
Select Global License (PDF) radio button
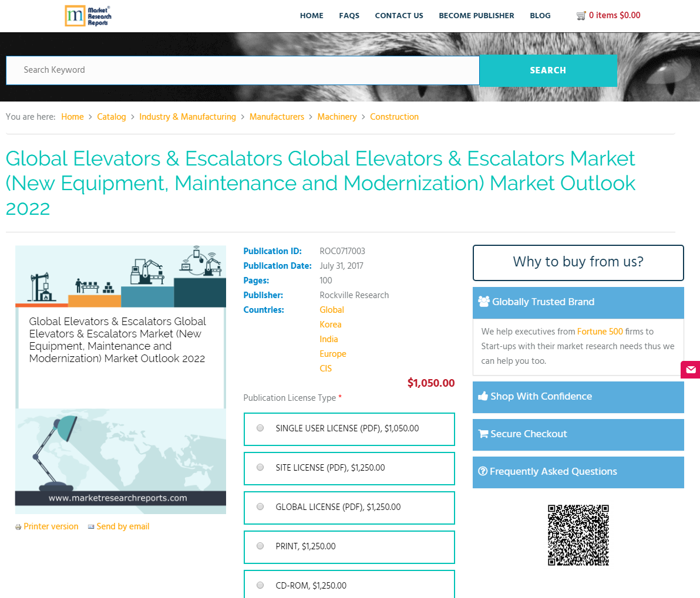260,506
